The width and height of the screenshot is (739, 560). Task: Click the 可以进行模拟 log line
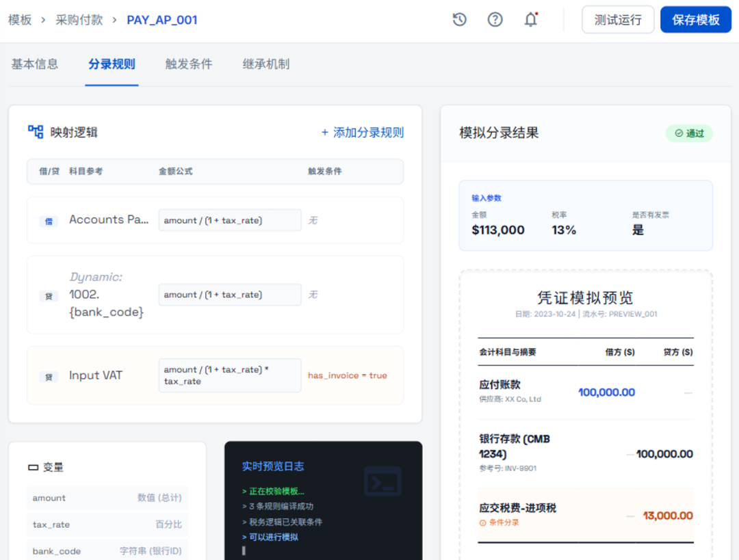(x=270, y=537)
